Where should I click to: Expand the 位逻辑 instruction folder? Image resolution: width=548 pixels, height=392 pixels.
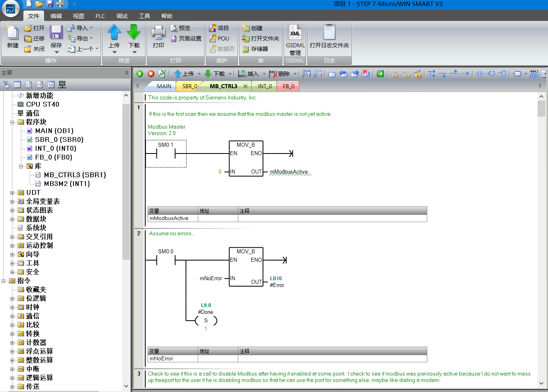tap(12, 299)
